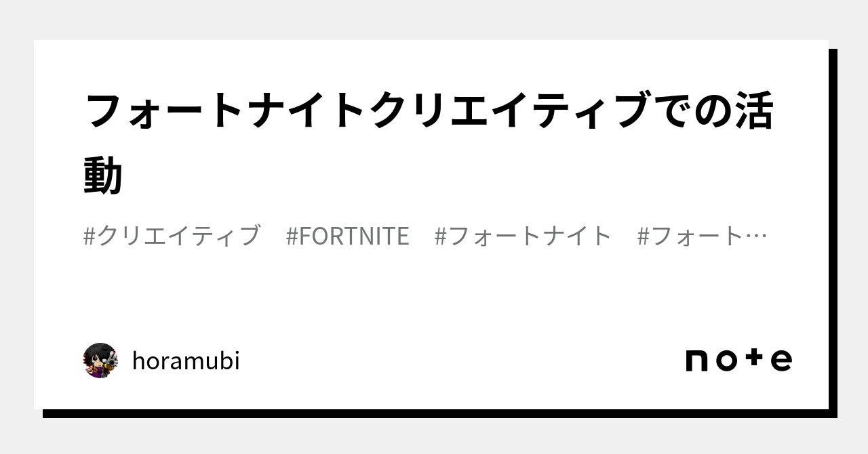The width and height of the screenshot is (868, 454).
Task: Click the hash symbol before クリエイティブ
Action: click(90, 236)
